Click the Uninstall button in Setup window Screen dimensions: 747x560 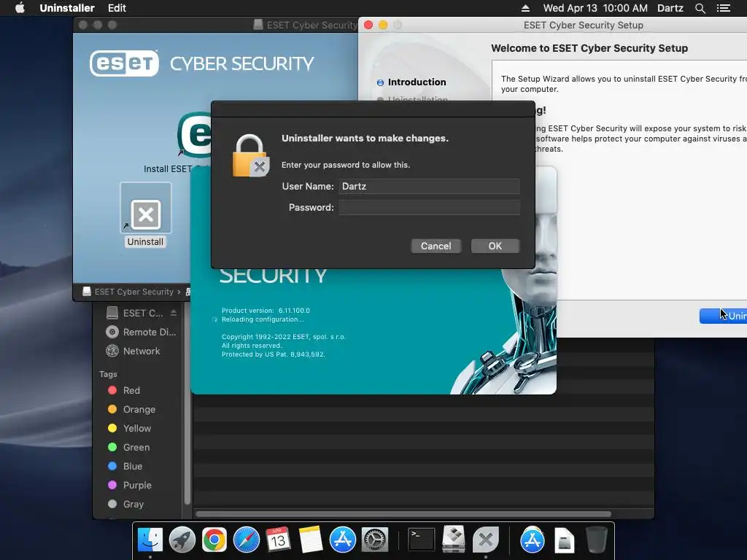click(x=723, y=316)
